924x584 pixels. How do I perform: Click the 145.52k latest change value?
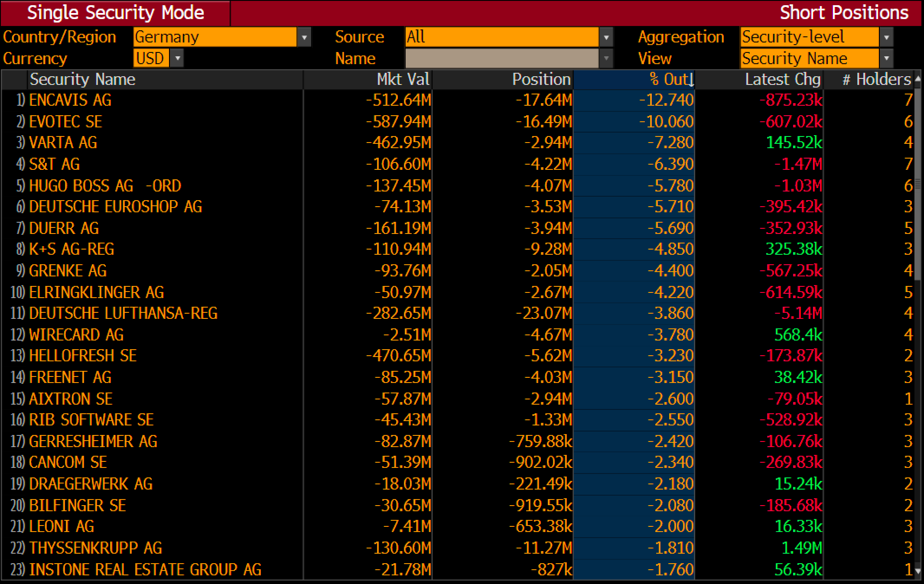coord(794,143)
